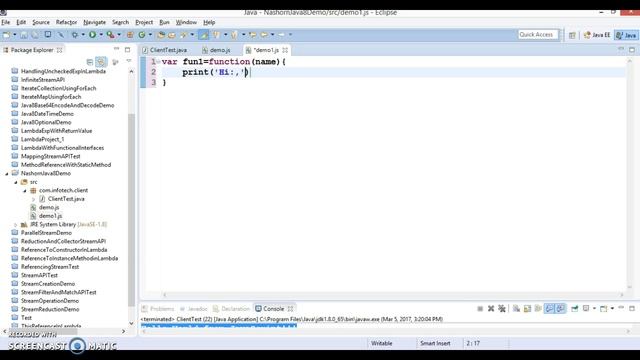Switch to ClientTest.java editor tab
Viewport: 640px width, 360px height.
coord(165,50)
